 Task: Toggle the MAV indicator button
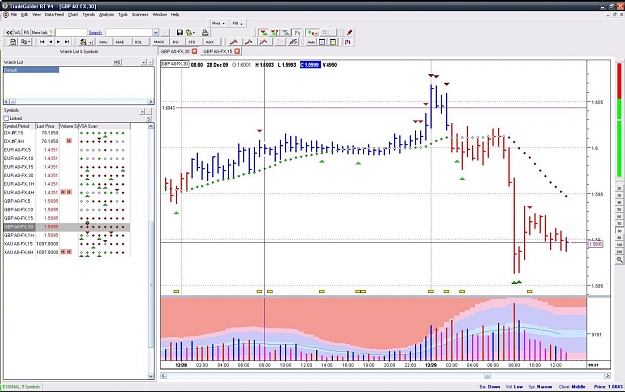click(104, 42)
